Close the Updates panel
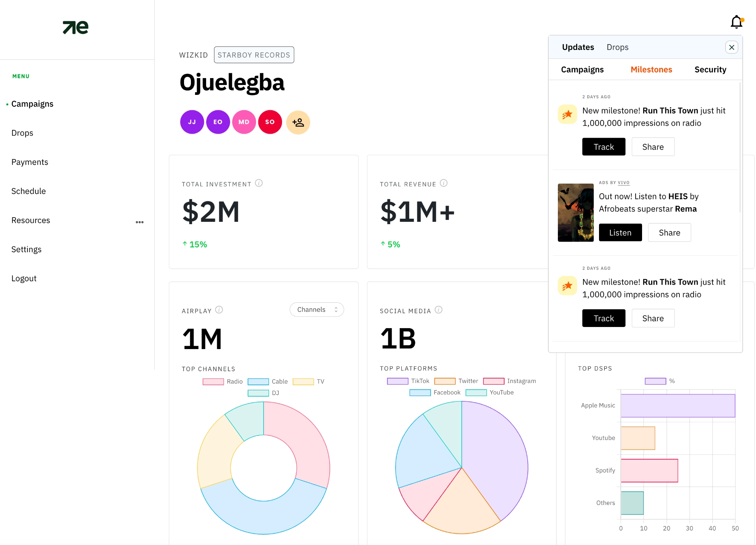Image resolution: width=756 pixels, height=545 pixels. coord(732,47)
